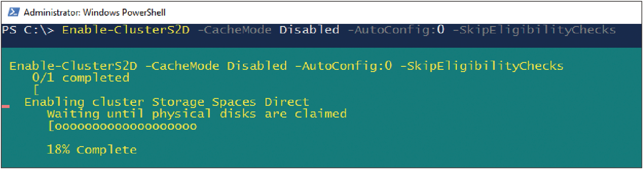This screenshot has height=170, width=644.
Task: Click Waiting until physical disks are claimed
Action: [x=196, y=114]
